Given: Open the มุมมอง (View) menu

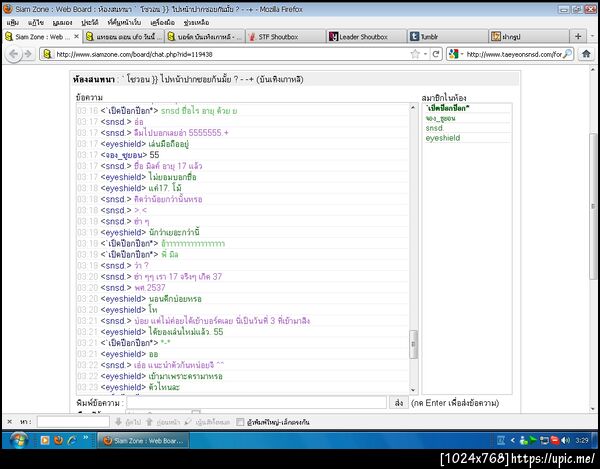Looking at the screenshot, I should 62,23.
